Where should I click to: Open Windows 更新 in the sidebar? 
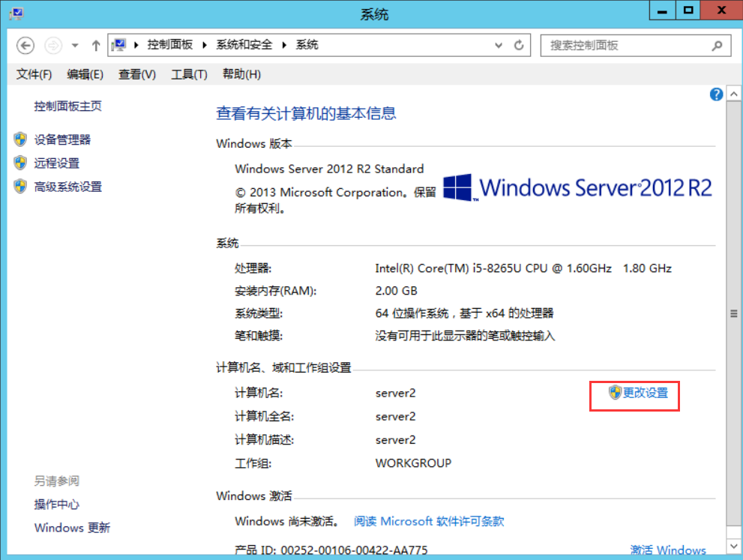tap(72, 528)
